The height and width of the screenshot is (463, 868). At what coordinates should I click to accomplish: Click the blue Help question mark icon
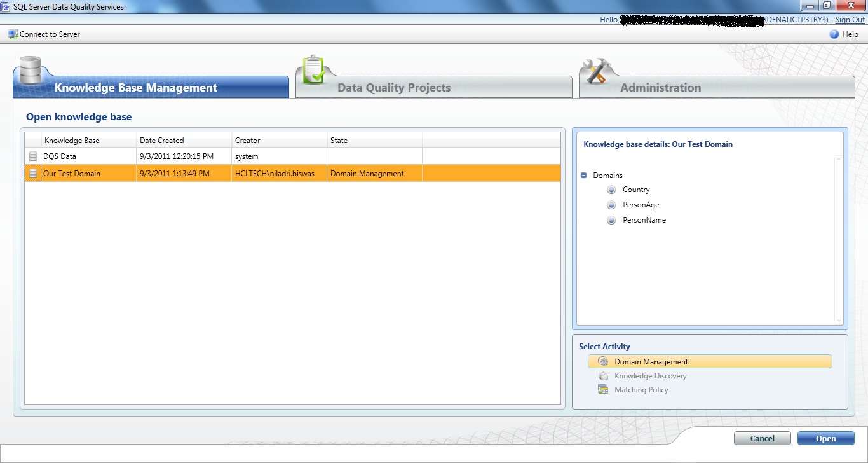[834, 34]
